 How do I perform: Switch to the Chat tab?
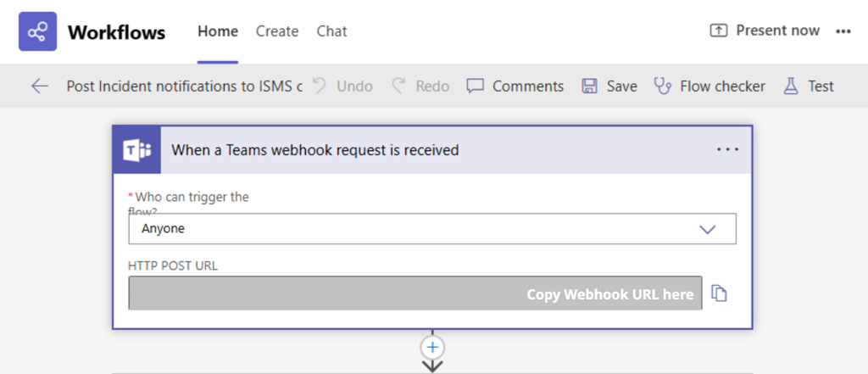(x=331, y=31)
